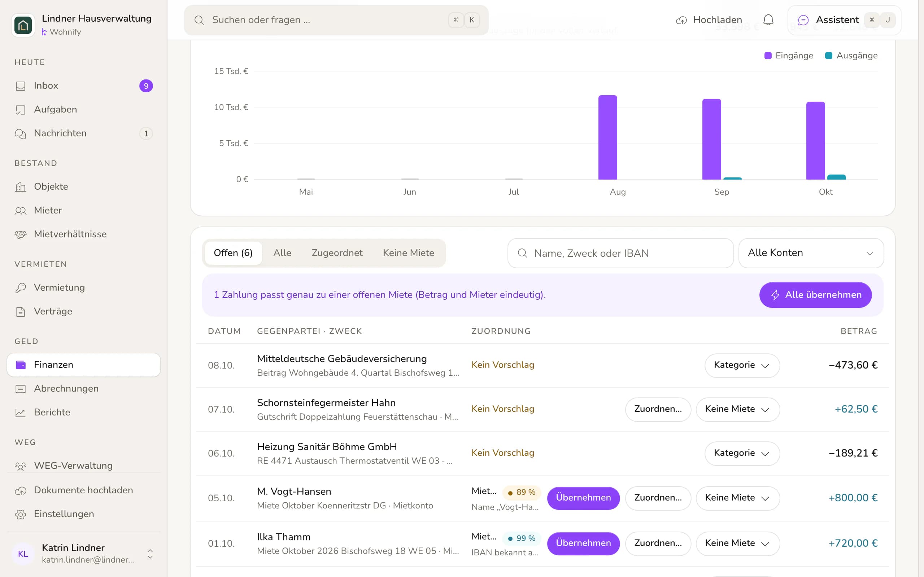Expand the Katrin Lindner account switcher
This screenshot has height=577, width=924.
click(150, 554)
